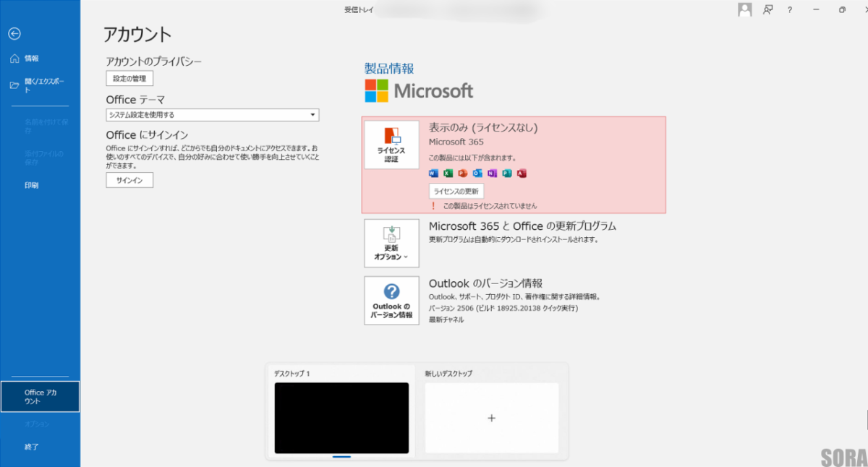Screen dimensions: 868x467
Task: Click the OneNote app icon
Action: [x=493, y=173]
